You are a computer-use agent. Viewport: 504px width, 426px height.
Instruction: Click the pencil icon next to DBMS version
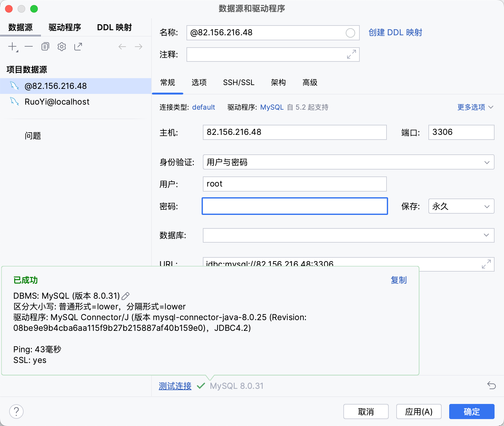click(126, 296)
